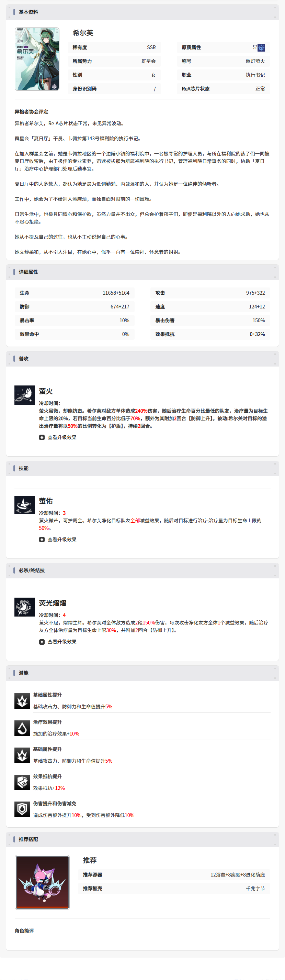Screen dimensions: 285x980
Task: Expand 查看升级效果 under 萤佑
Action: pyautogui.click(x=58, y=539)
